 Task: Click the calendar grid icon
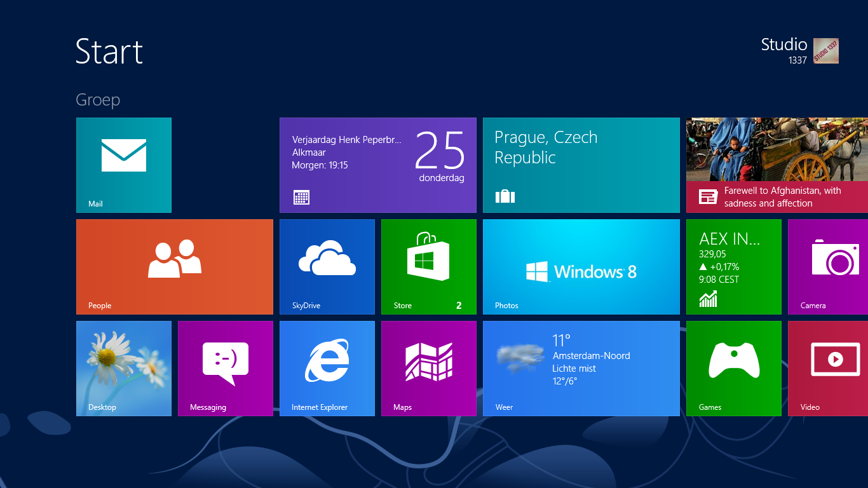pos(302,197)
